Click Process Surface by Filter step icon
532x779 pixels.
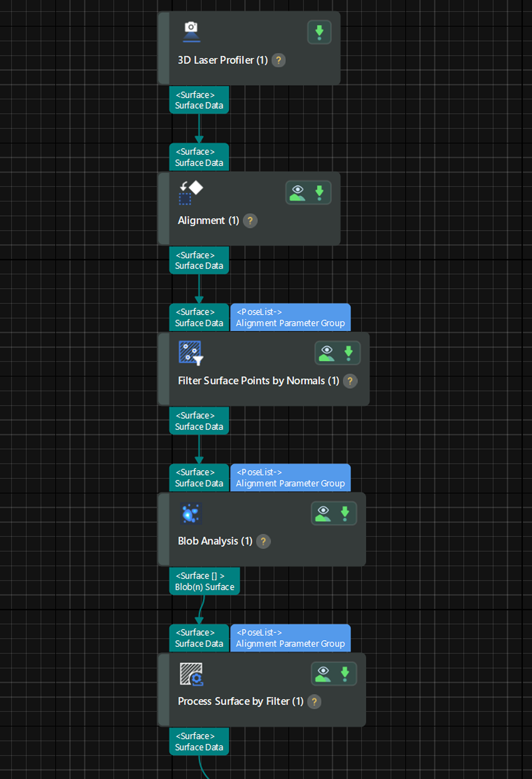(x=191, y=674)
